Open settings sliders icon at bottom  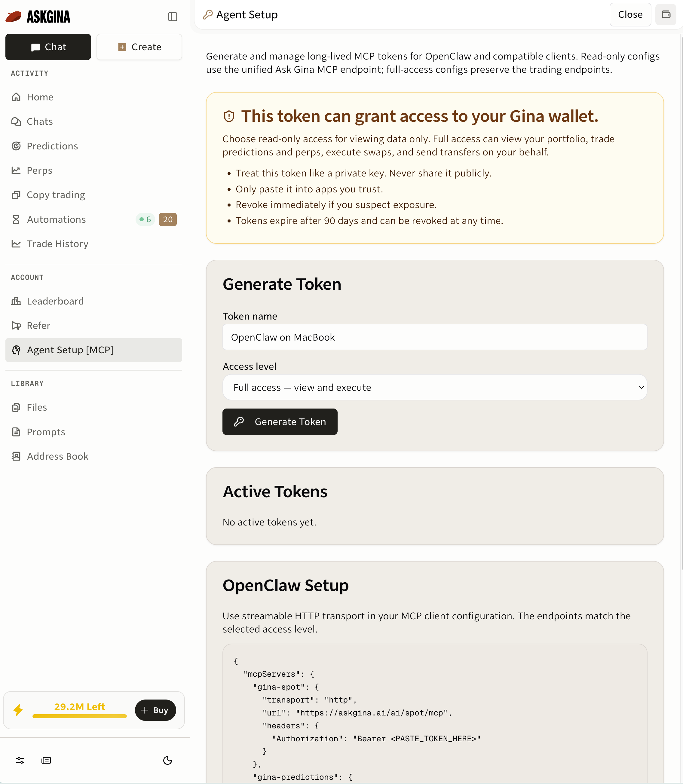point(20,760)
